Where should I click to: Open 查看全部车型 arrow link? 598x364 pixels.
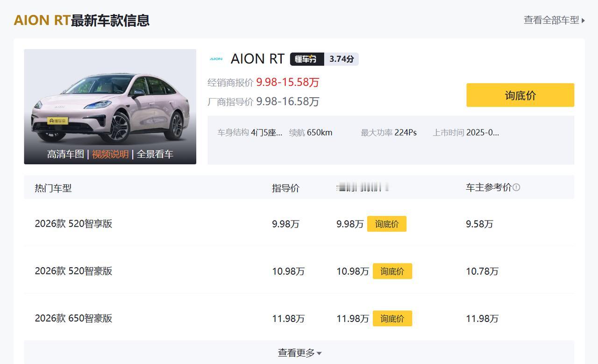pyautogui.click(x=554, y=20)
